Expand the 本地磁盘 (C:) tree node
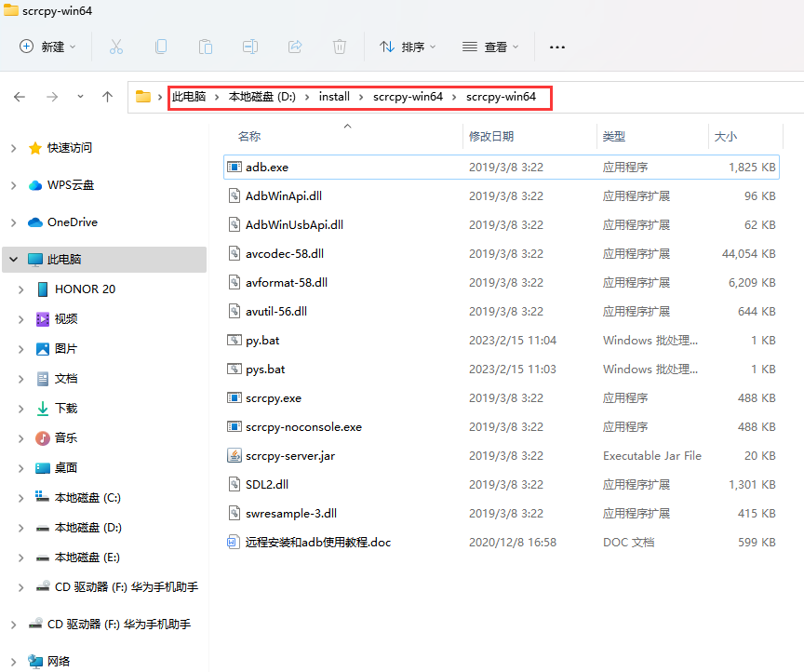The width and height of the screenshot is (804, 672). pyautogui.click(x=21, y=498)
